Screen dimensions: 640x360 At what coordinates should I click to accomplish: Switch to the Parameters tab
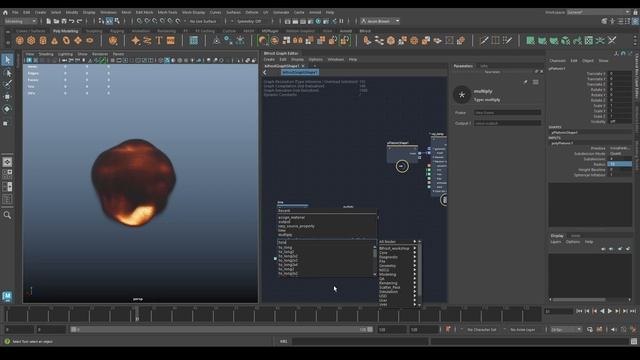coord(463,66)
